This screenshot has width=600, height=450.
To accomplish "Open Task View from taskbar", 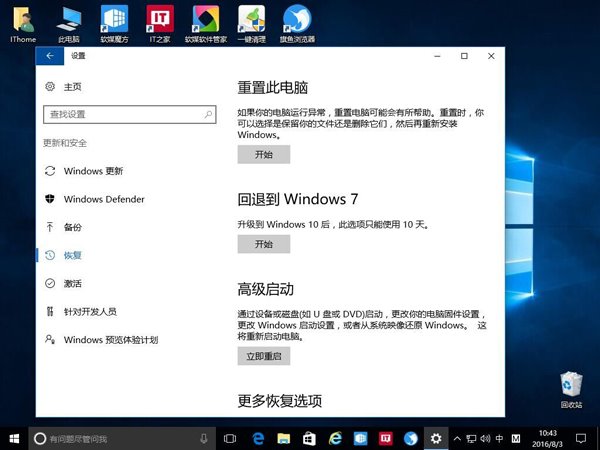I will [x=230, y=439].
